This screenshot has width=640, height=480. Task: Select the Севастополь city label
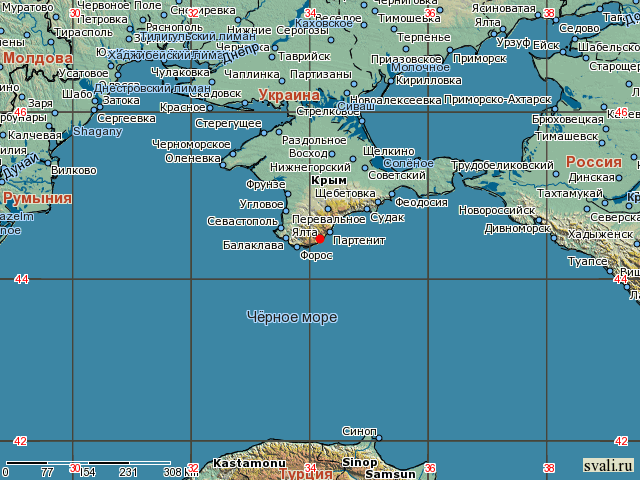(242, 220)
